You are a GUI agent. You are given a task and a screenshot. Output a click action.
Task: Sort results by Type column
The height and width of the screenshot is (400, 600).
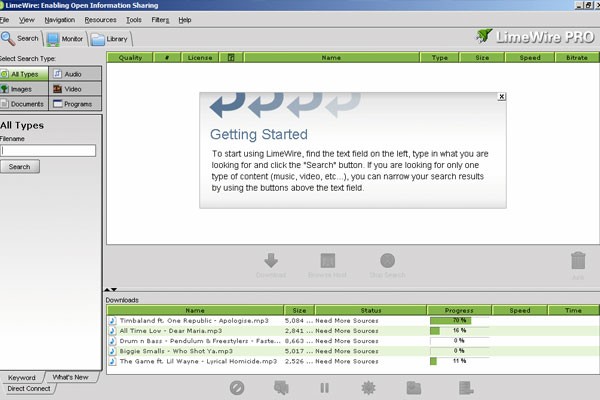(x=440, y=58)
